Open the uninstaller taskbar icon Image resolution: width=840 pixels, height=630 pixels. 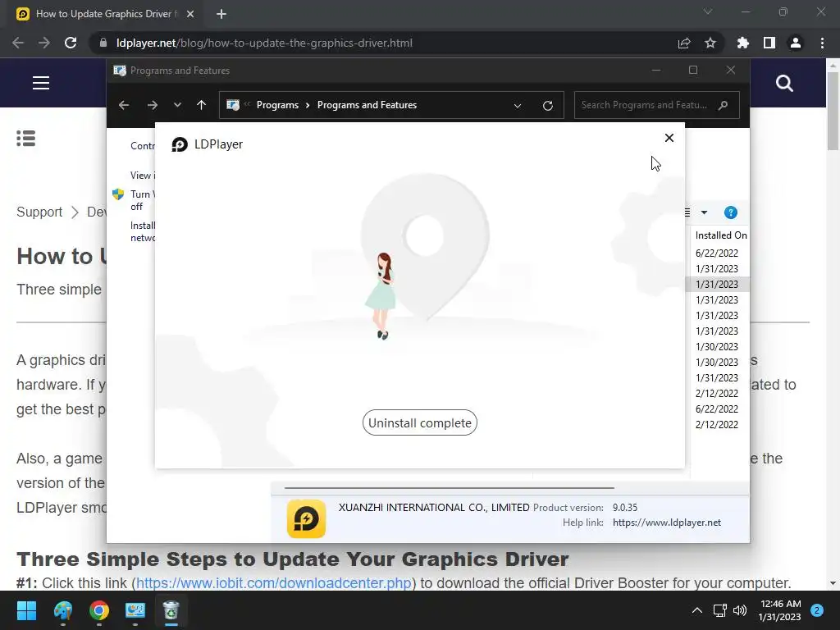click(x=171, y=610)
